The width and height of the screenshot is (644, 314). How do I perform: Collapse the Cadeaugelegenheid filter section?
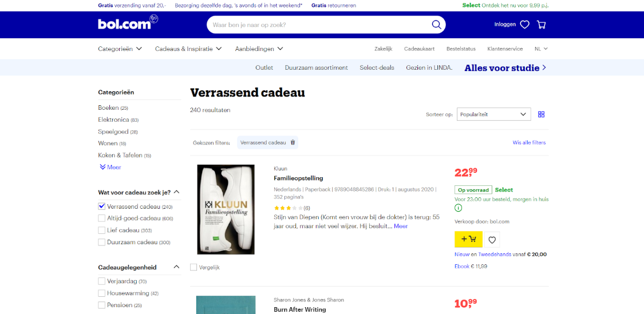tap(177, 267)
